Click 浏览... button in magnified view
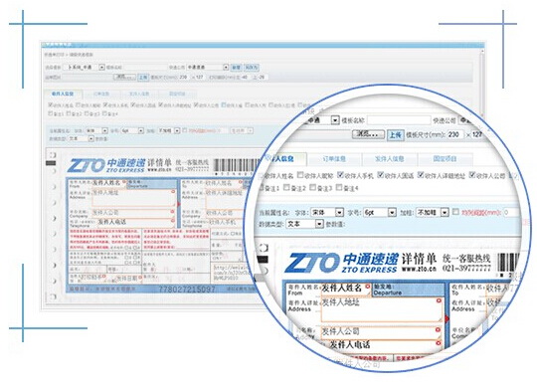 (x=369, y=134)
